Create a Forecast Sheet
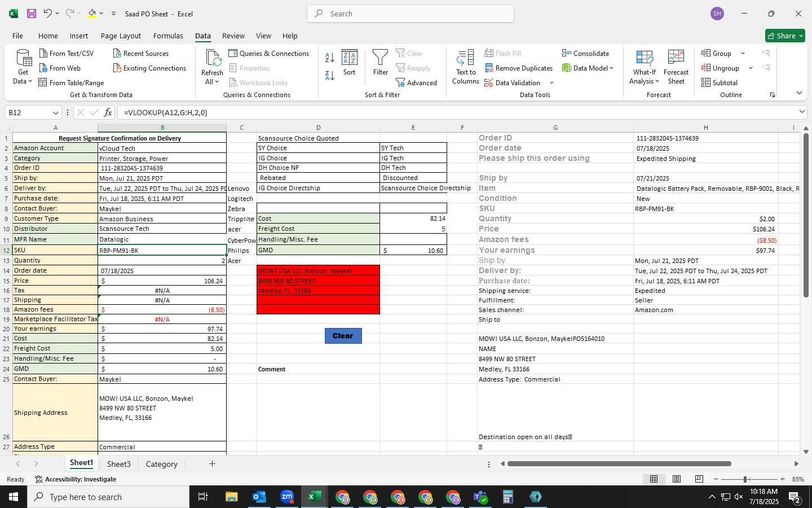Screen dimensions: 812x508 pyautogui.click(x=676, y=67)
